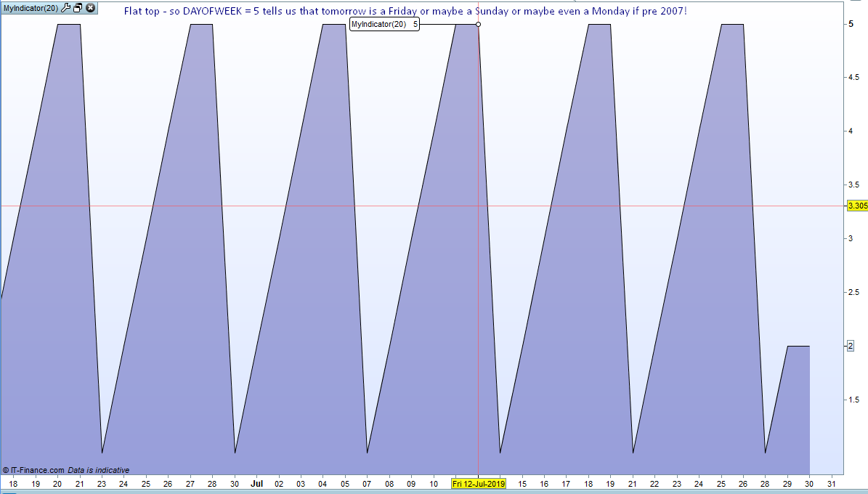Click date 31 at right of time axis

click(x=832, y=484)
